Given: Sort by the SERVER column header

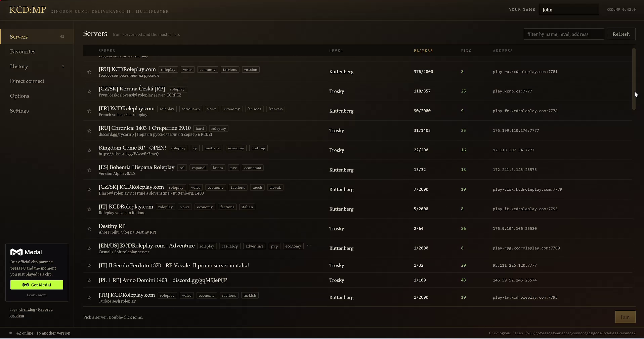Looking at the screenshot, I should pyautogui.click(x=107, y=51).
